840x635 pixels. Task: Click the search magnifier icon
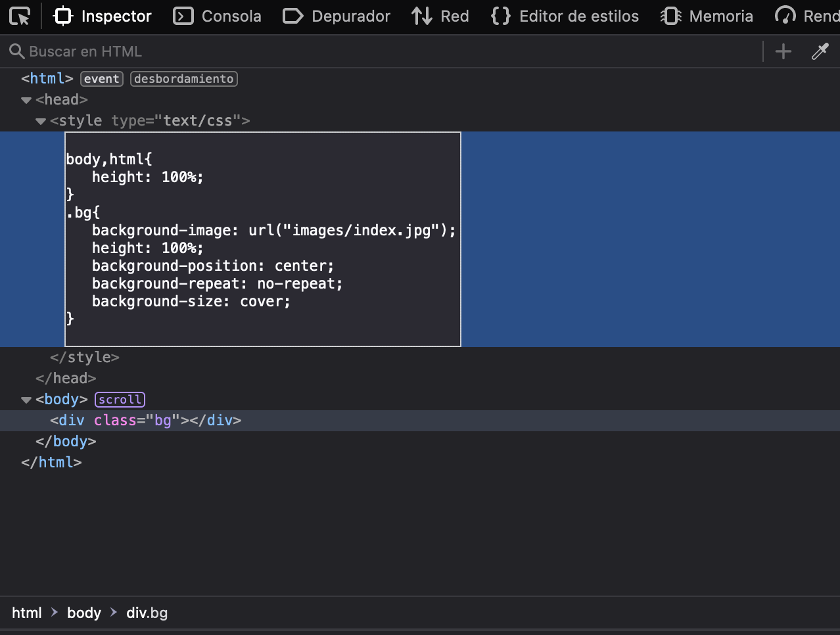point(16,51)
